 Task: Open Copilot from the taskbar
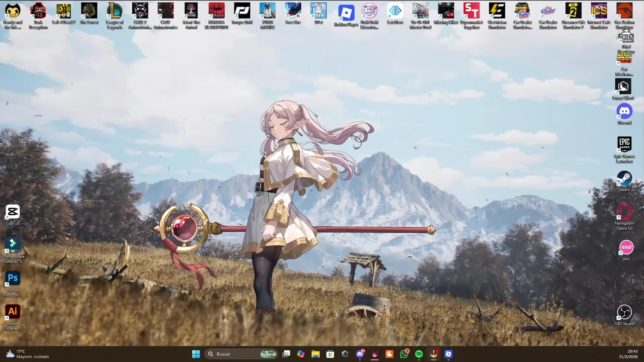point(301,354)
